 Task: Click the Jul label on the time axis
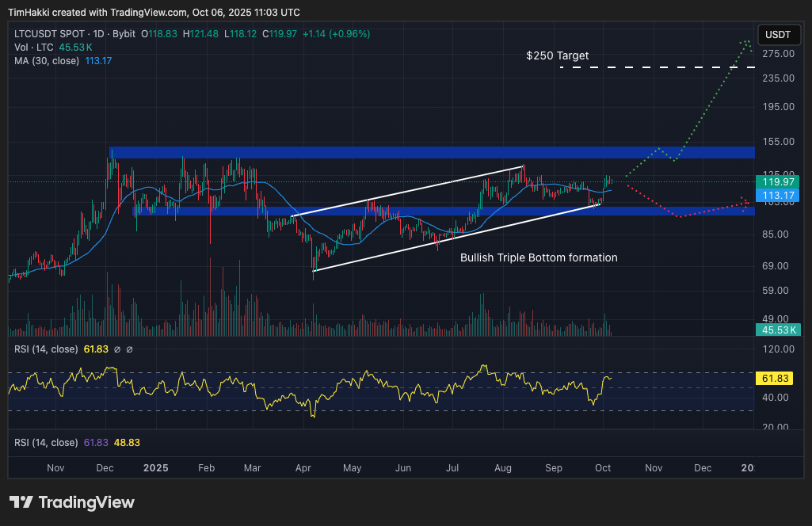click(x=452, y=468)
